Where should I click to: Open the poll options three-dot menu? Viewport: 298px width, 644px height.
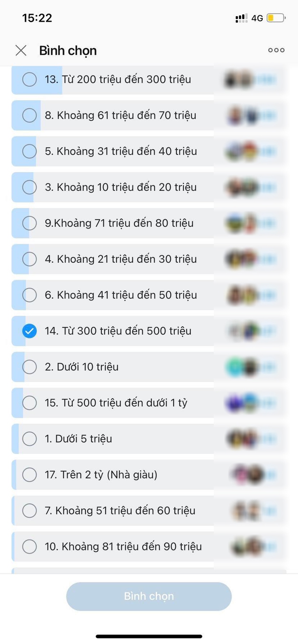(276, 50)
